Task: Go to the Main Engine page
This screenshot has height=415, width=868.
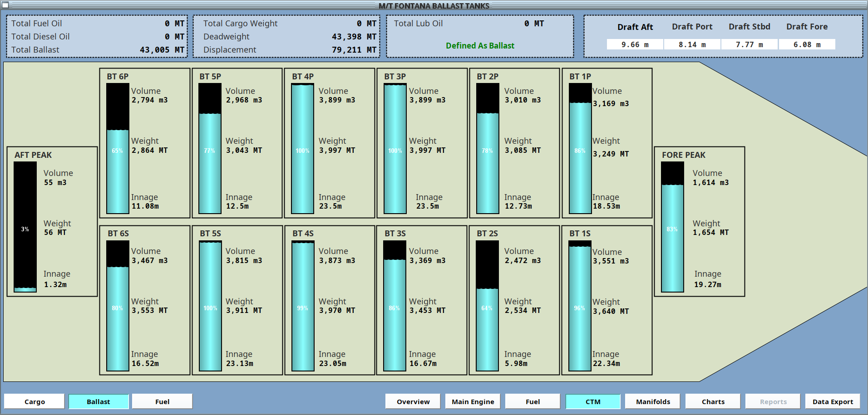Action: (473, 401)
